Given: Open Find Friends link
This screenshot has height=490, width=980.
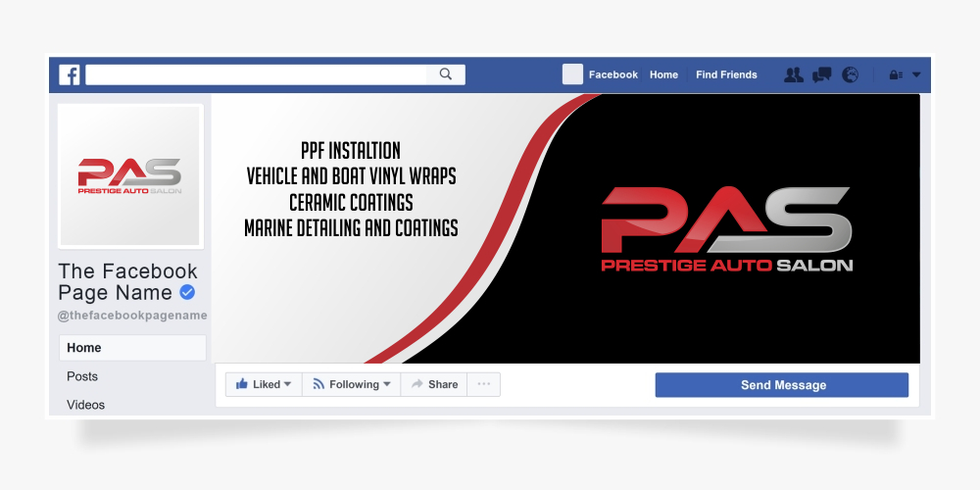Looking at the screenshot, I should [726, 74].
